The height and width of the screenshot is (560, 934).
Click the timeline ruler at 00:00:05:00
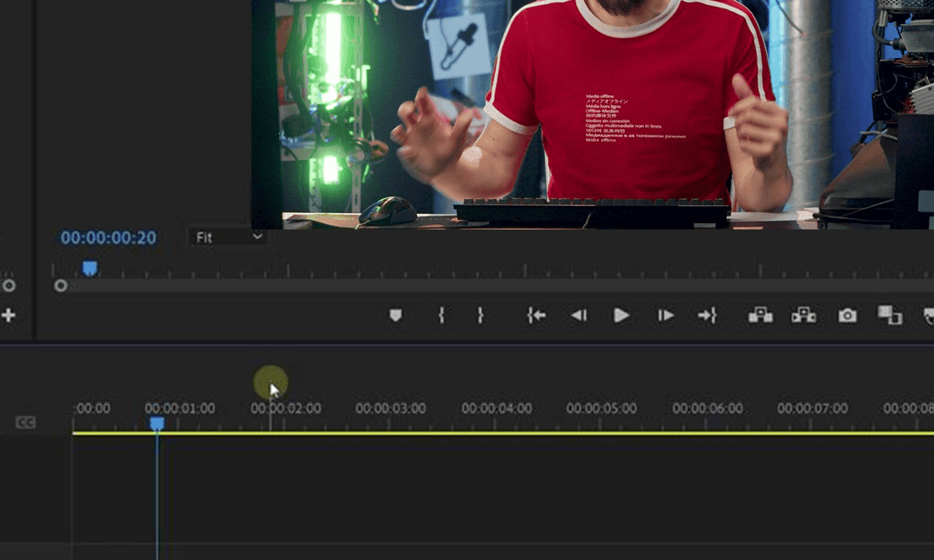click(602, 409)
